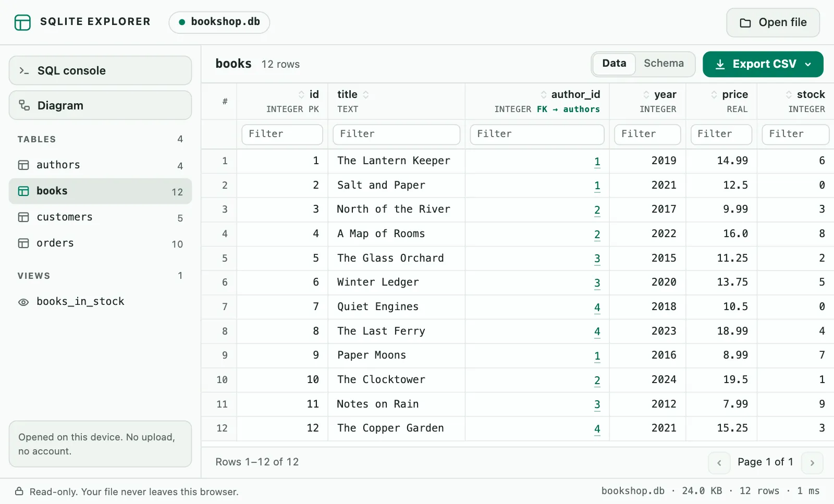Click the sort arrows on year column

pos(646,94)
